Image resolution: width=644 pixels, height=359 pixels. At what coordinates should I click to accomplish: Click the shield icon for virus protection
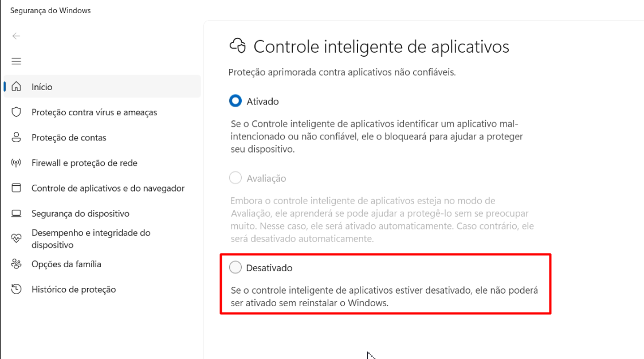tap(16, 112)
